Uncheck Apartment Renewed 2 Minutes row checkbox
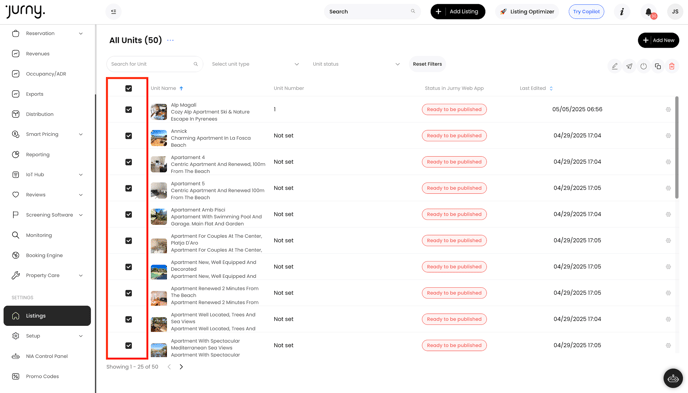The height and width of the screenshot is (393, 688). [x=129, y=293]
